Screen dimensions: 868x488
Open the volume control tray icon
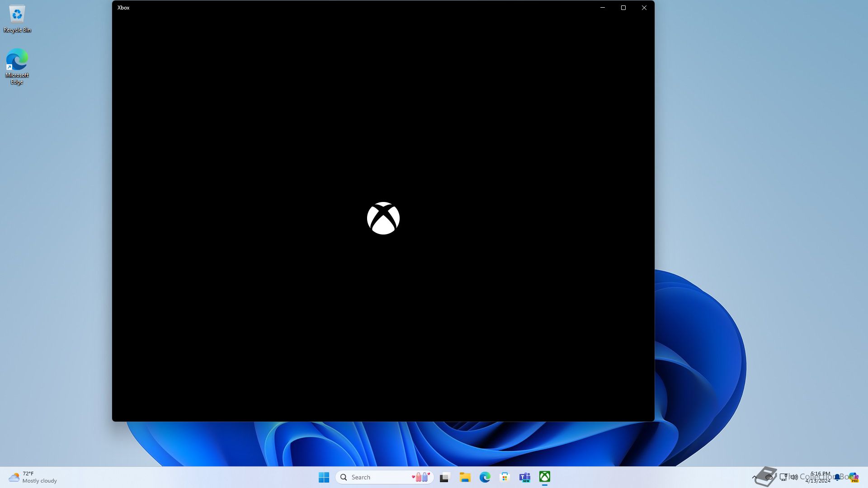pyautogui.click(x=794, y=477)
